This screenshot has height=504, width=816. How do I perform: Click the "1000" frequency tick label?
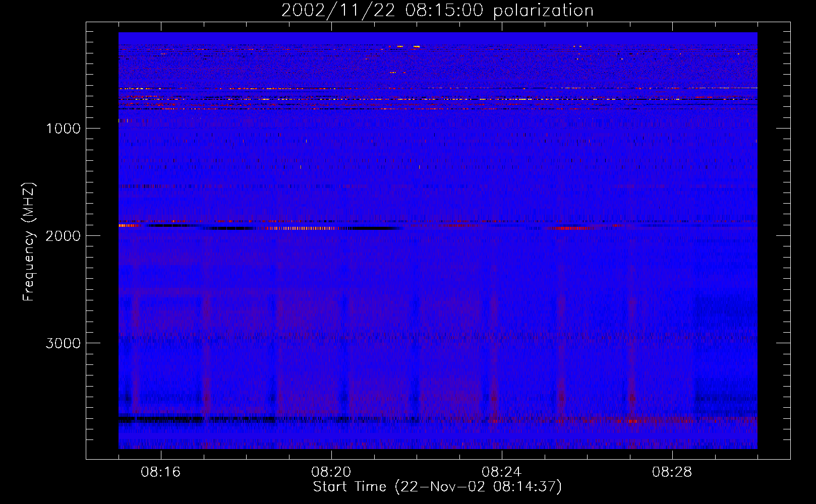click(x=63, y=129)
